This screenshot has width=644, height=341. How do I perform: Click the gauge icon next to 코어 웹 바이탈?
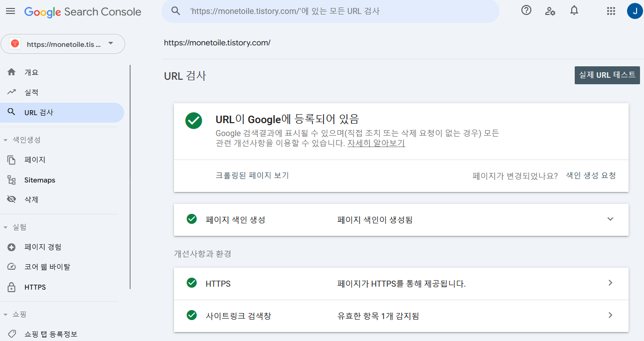click(11, 267)
